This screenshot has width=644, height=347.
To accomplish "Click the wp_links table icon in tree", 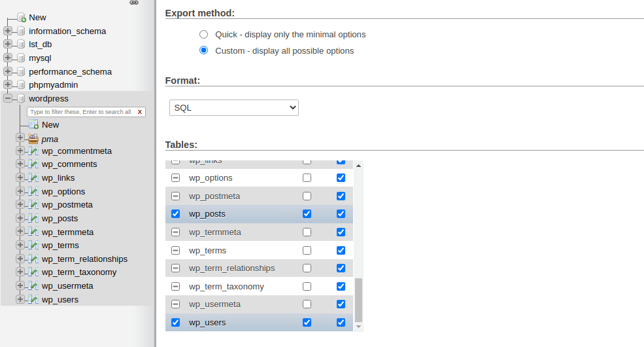I will click(x=34, y=177).
